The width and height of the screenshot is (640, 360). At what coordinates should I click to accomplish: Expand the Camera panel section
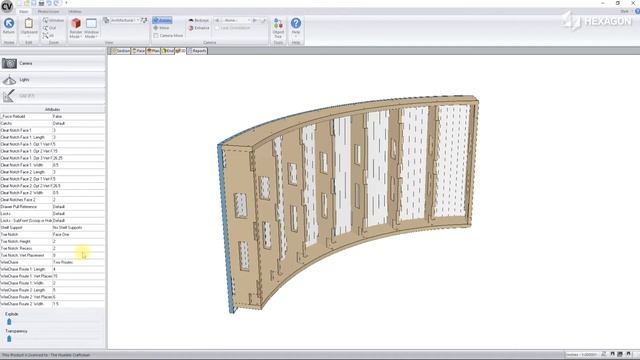coord(53,63)
